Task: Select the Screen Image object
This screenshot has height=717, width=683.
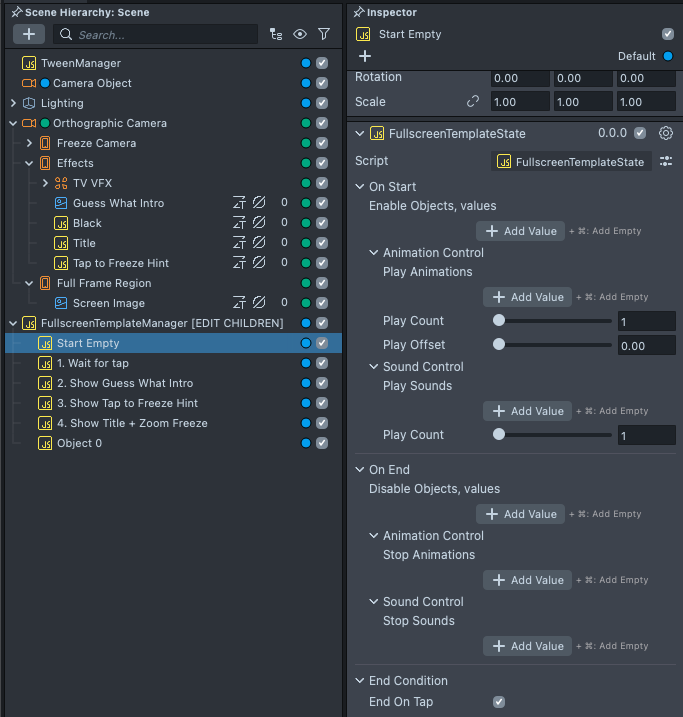Action: point(108,303)
